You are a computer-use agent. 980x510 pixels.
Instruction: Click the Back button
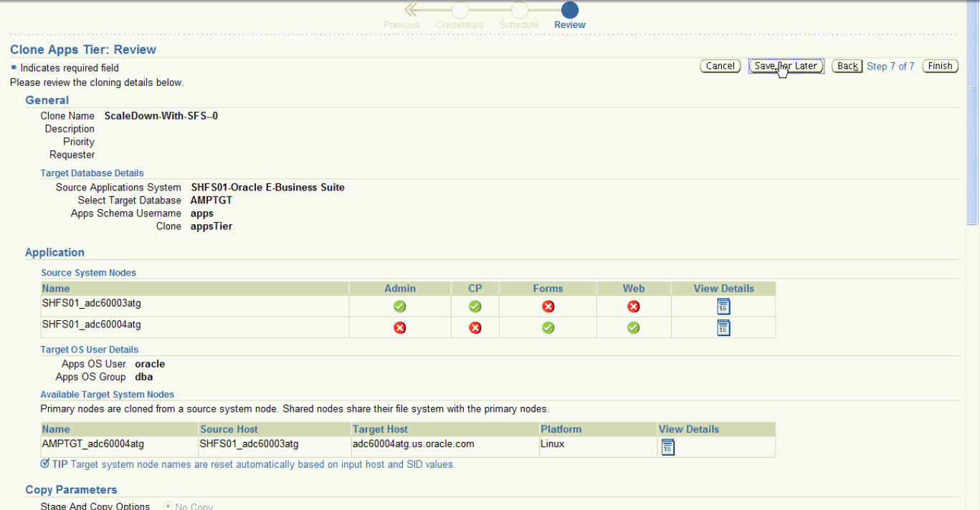847,66
